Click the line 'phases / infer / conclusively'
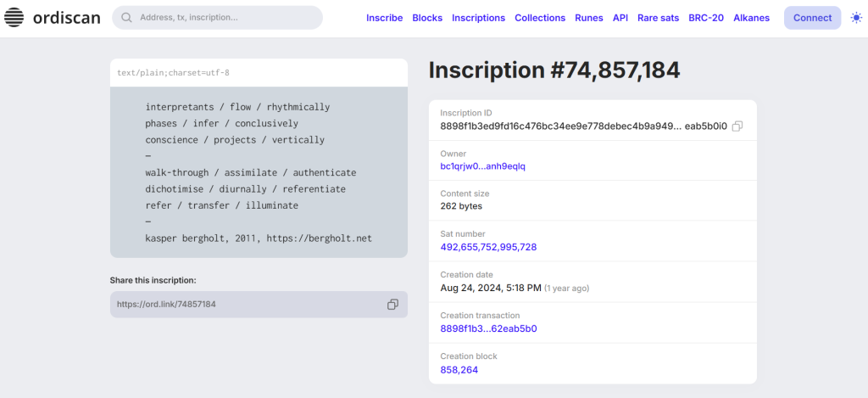The height and width of the screenshot is (398, 868). coord(221,123)
